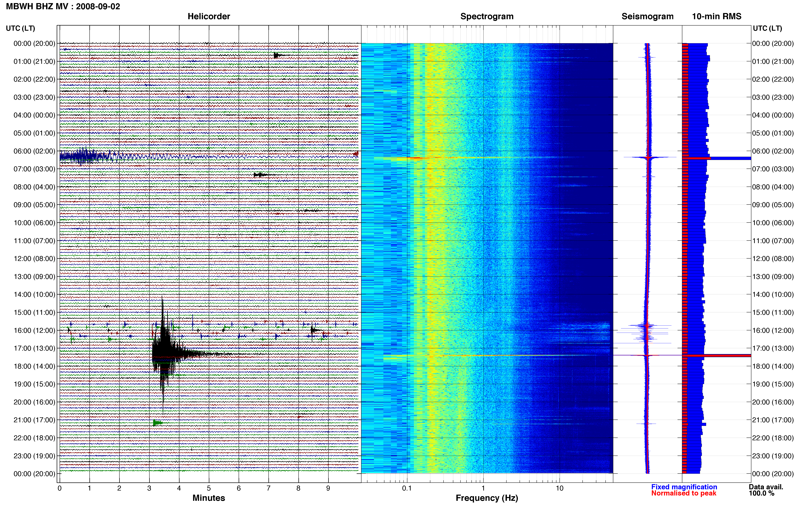Screen dimensions: 812x508
Task: Click the Frequency (Hz) axis title
Action: (x=487, y=498)
